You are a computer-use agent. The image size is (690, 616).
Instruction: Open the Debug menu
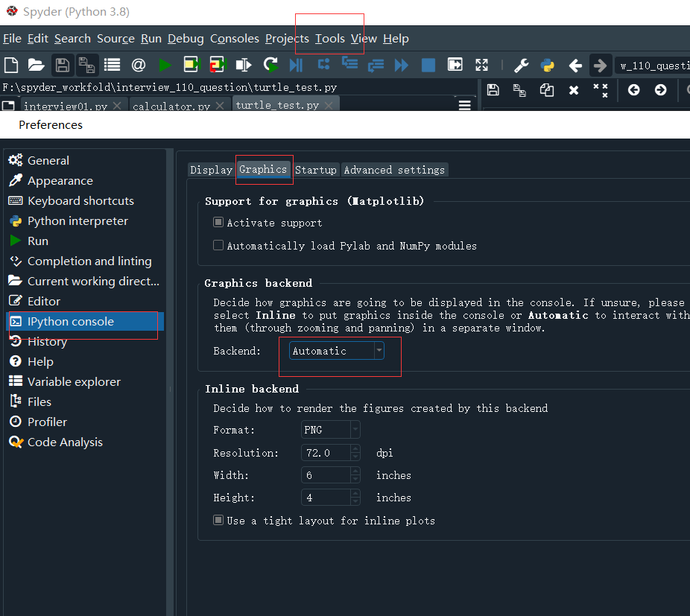coord(186,39)
